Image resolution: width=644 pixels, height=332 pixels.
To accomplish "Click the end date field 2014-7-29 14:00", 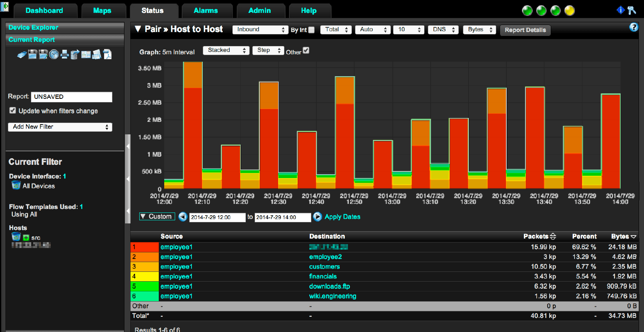I will click(283, 217).
